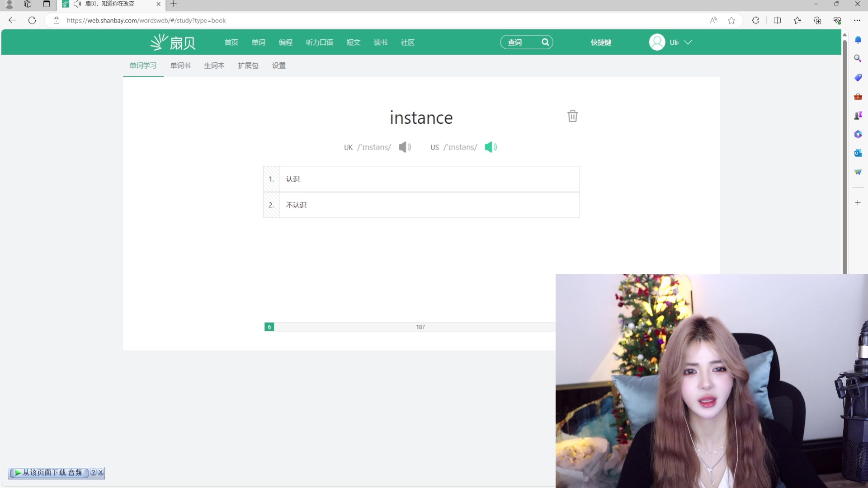This screenshot has height=488, width=868.
Task: Open sidebar Drop paper plane icon
Action: 858,172
